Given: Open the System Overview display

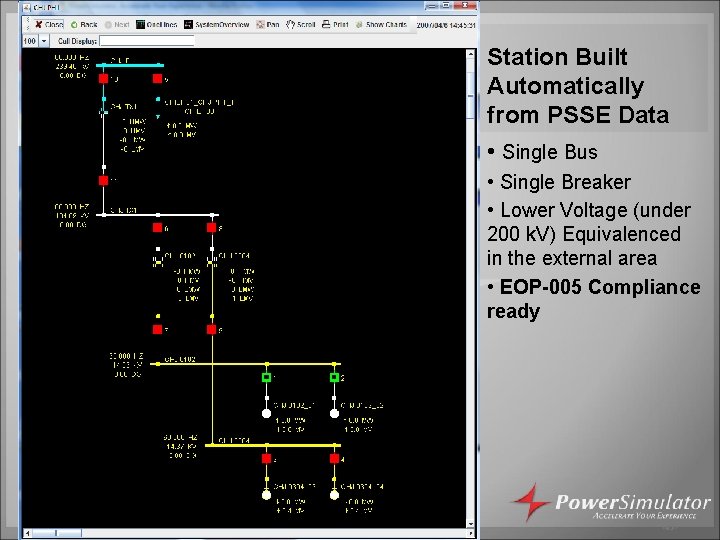Looking at the screenshot, I should pyautogui.click(x=217, y=24).
